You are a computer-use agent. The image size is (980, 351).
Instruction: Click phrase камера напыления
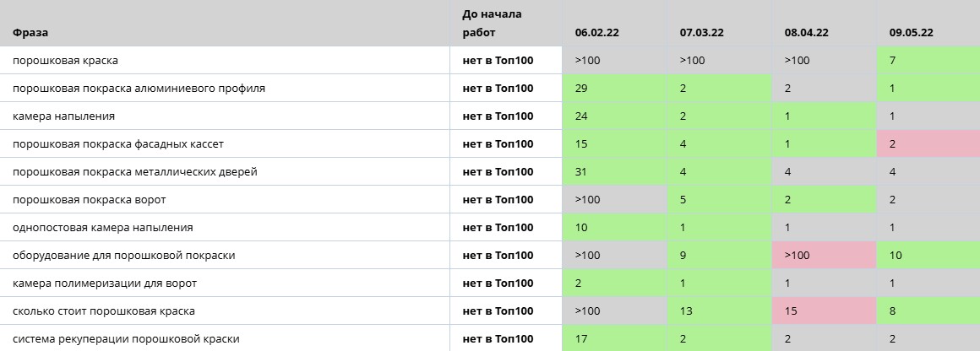click(63, 116)
